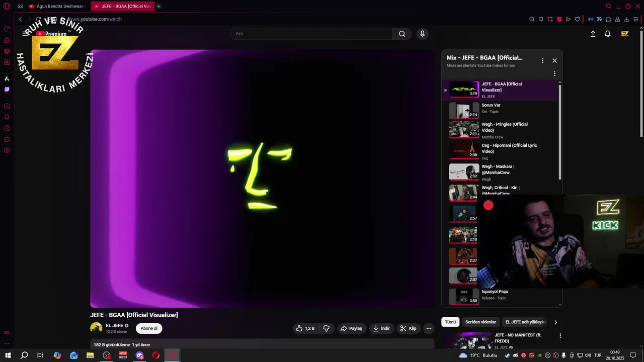Screen dimensions: 644x362
Task: Click the Klip clip button
Action: 408,328
